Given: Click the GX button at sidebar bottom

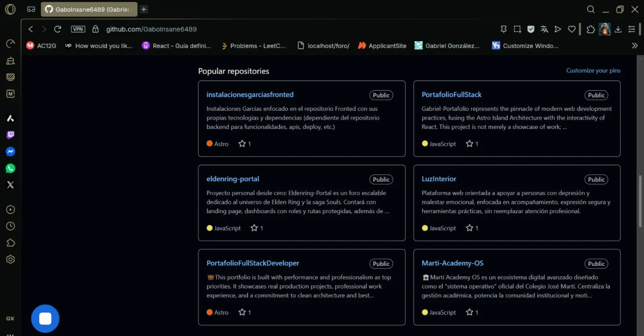Looking at the screenshot, I should pyautogui.click(x=10, y=318).
